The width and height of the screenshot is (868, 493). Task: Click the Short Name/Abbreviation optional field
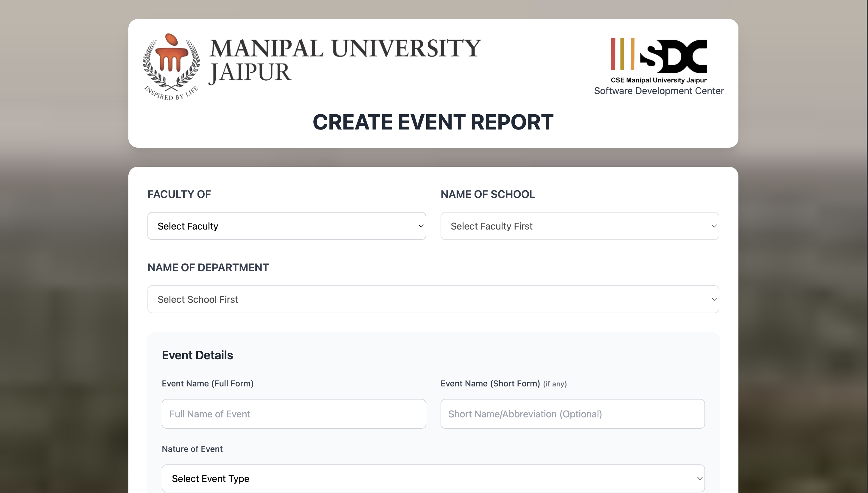click(572, 414)
